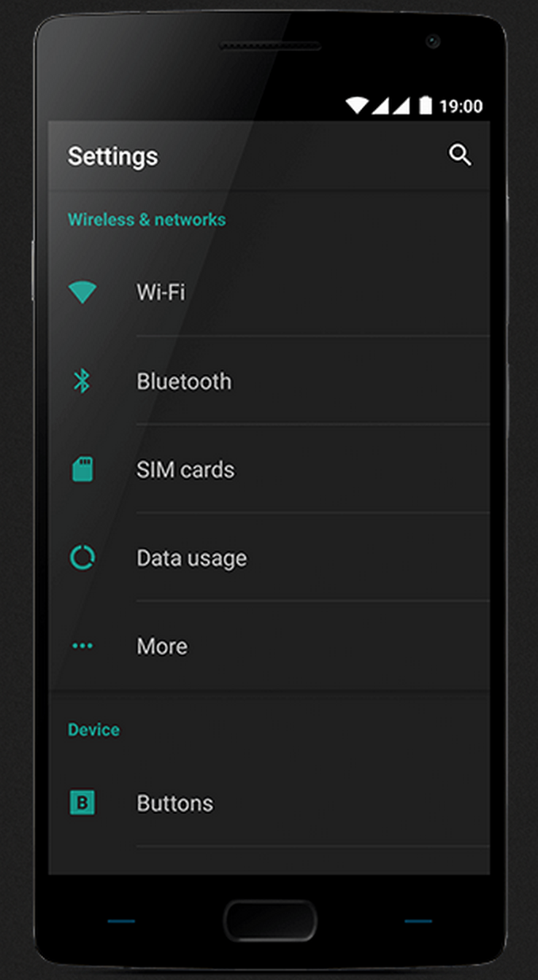538x980 pixels.
Task: Tap the right capacitive key below screen
Action: click(x=418, y=921)
